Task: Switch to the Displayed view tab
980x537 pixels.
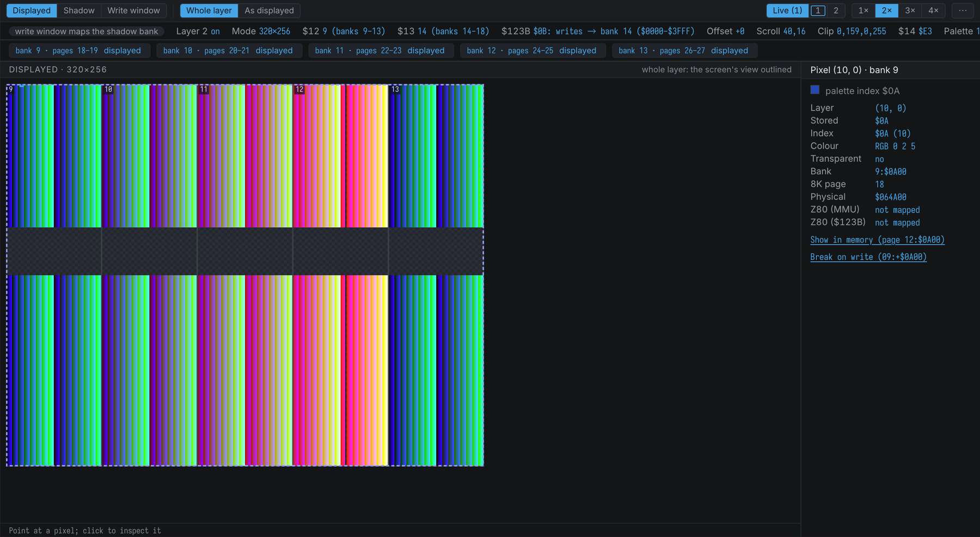Action: 32,10
